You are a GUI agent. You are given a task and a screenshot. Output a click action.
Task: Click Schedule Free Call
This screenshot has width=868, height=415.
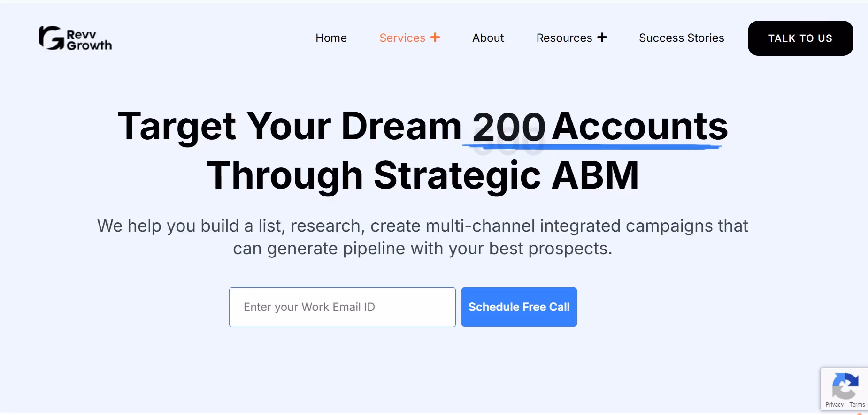(x=519, y=307)
